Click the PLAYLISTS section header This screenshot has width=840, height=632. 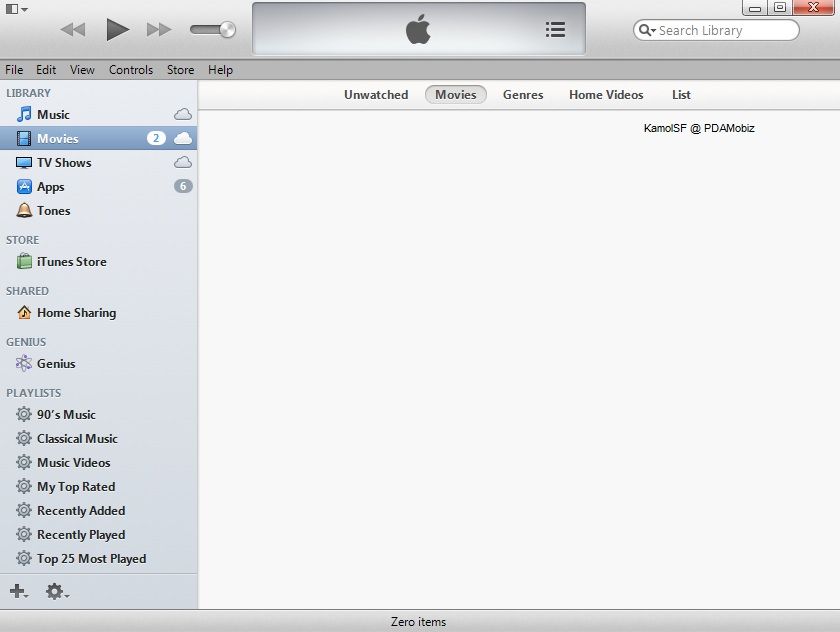click(33, 393)
